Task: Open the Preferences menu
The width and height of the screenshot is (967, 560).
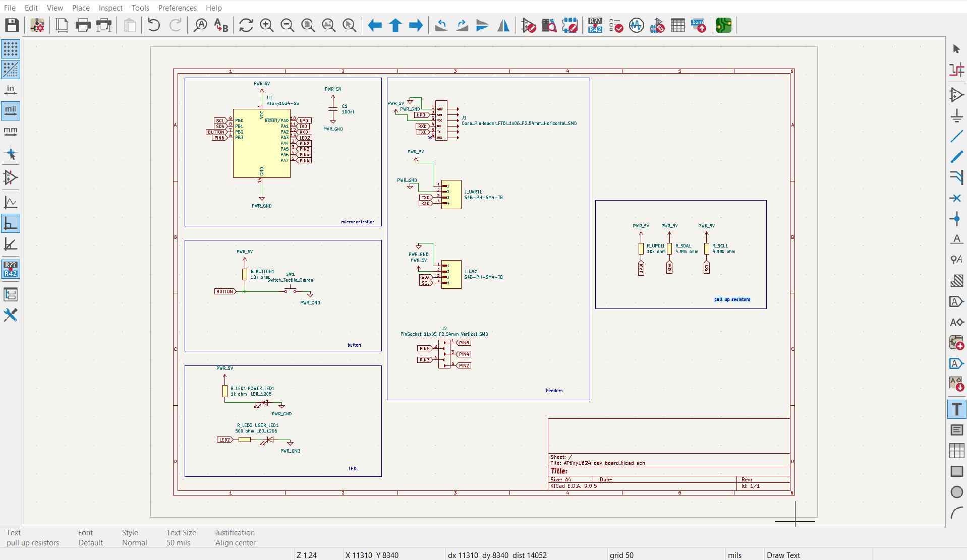Action: [x=178, y=8]
